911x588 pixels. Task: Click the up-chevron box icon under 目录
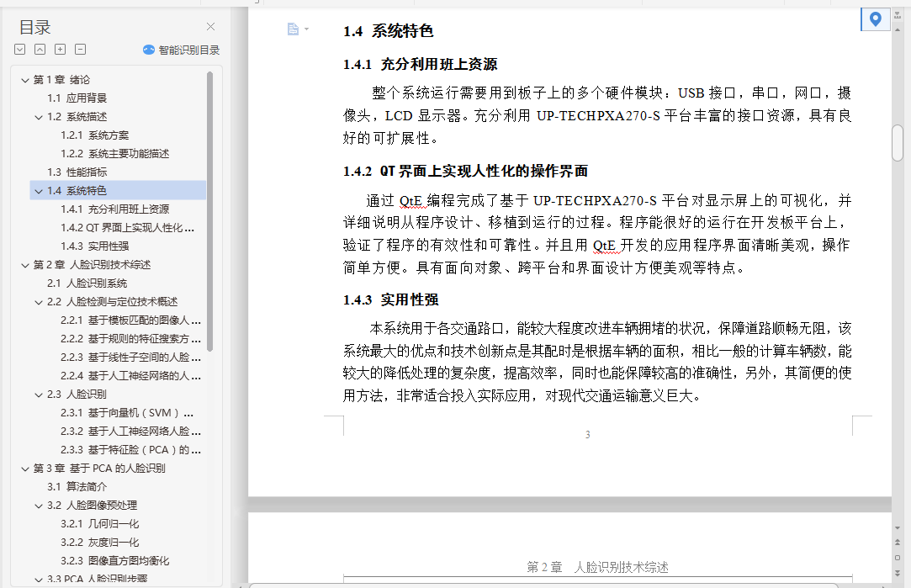click(x=40, y=50)
